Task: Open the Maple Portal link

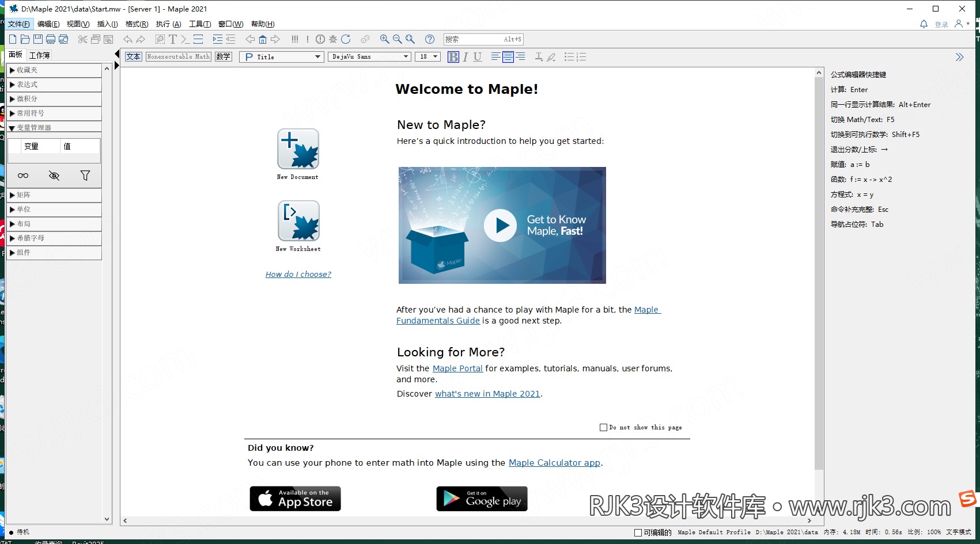Action: point(457,368)
